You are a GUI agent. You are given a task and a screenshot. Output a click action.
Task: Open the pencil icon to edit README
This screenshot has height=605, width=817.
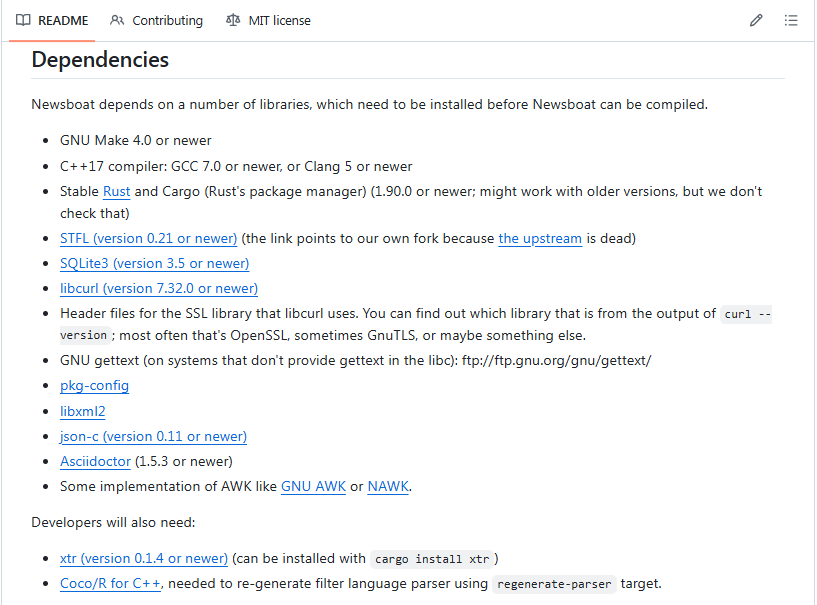(x=756, y=20)
